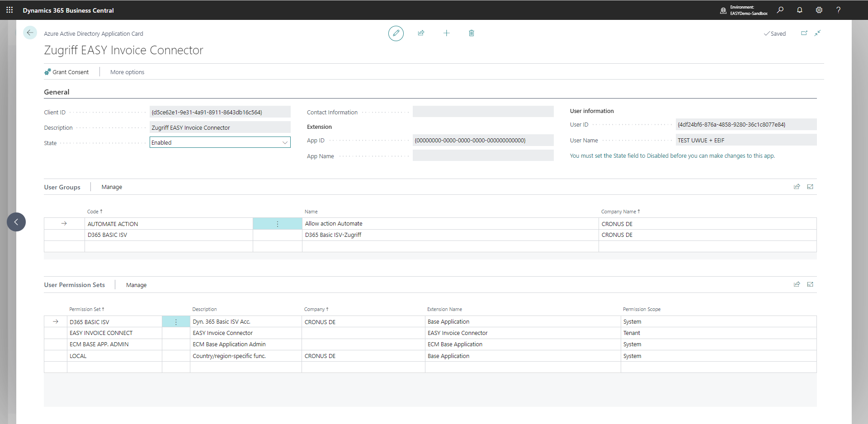Viewport: 868px width, 424px height.
Task: Create a new record with plus icon
Action: click(x=446, y=33)
